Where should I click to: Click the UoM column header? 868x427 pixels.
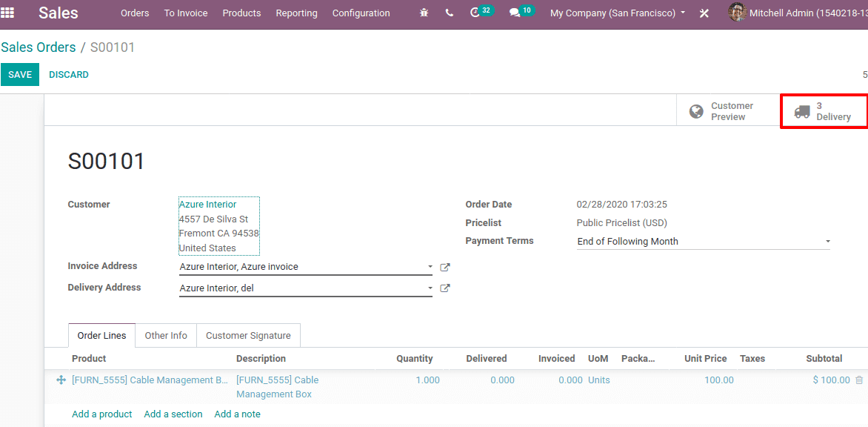click(598, 359)
